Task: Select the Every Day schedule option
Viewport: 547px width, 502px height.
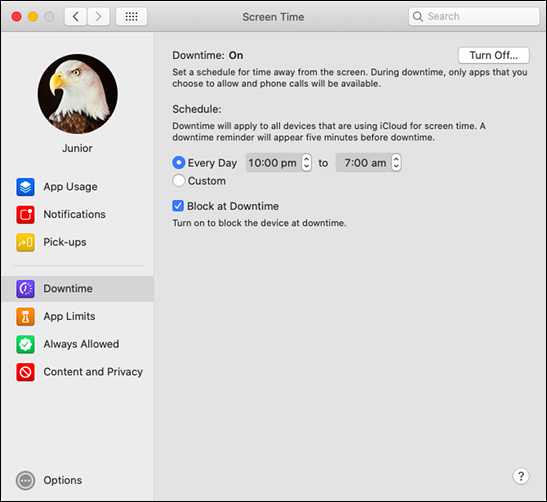Action: coord(179,163)
